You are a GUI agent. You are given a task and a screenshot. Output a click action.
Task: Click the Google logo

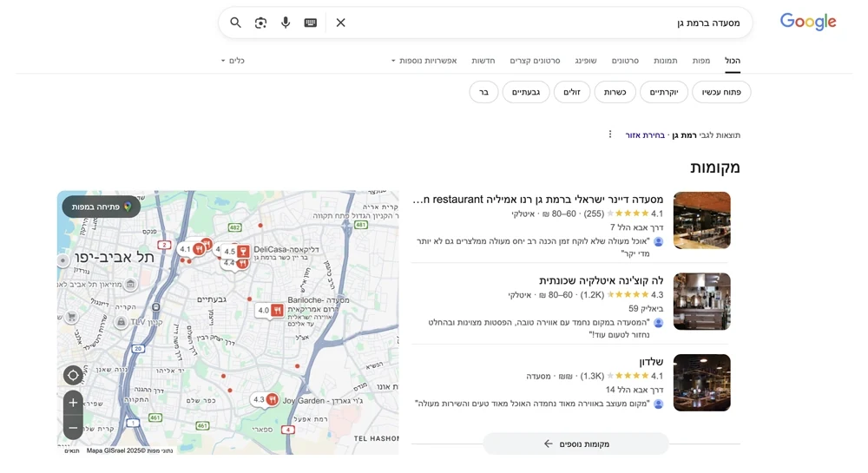[808, 22]
